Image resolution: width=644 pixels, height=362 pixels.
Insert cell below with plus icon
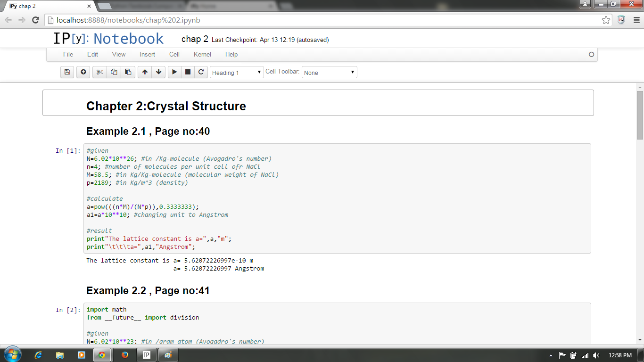(83, 72)
